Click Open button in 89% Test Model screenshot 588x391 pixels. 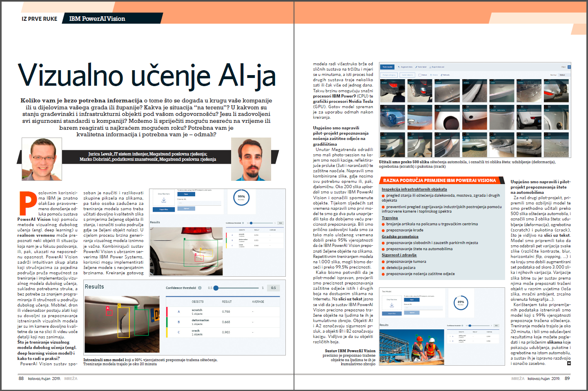[x=412, y=300]
